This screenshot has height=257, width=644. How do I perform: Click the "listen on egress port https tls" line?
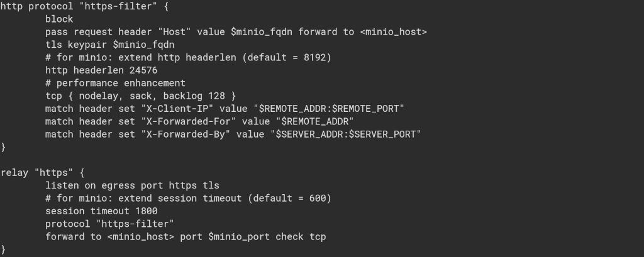coord(132,185)
